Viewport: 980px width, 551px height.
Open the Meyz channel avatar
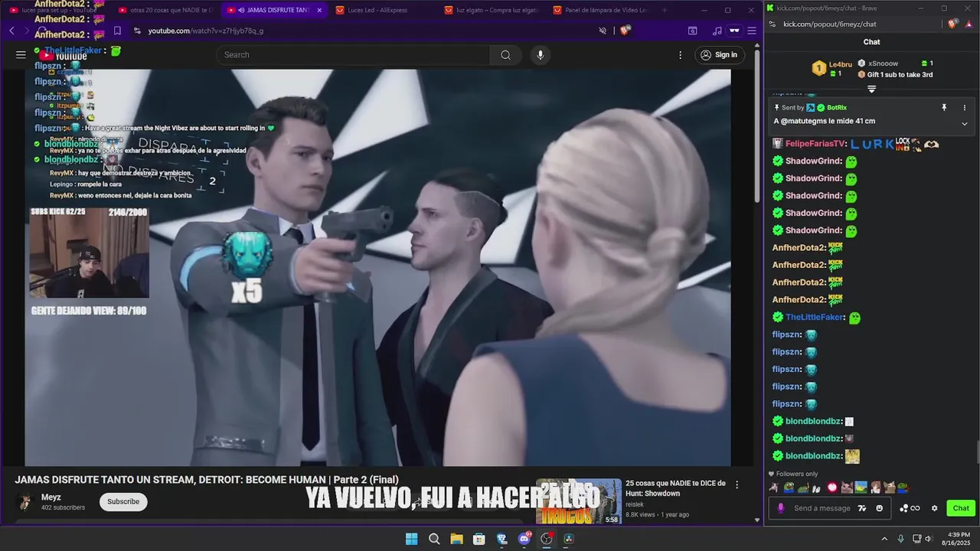click(25, 502)
